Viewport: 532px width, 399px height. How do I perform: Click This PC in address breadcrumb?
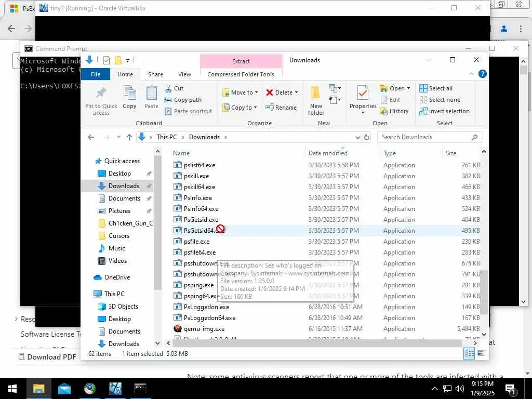pyautogui.click(x=167, y=137)
